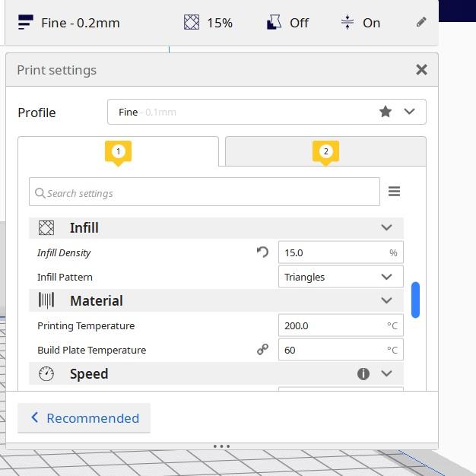The width and height of the screenshot is (476, 476).
Task: Click the adhesion On icon in the top bar
Action: click(347, 22)
